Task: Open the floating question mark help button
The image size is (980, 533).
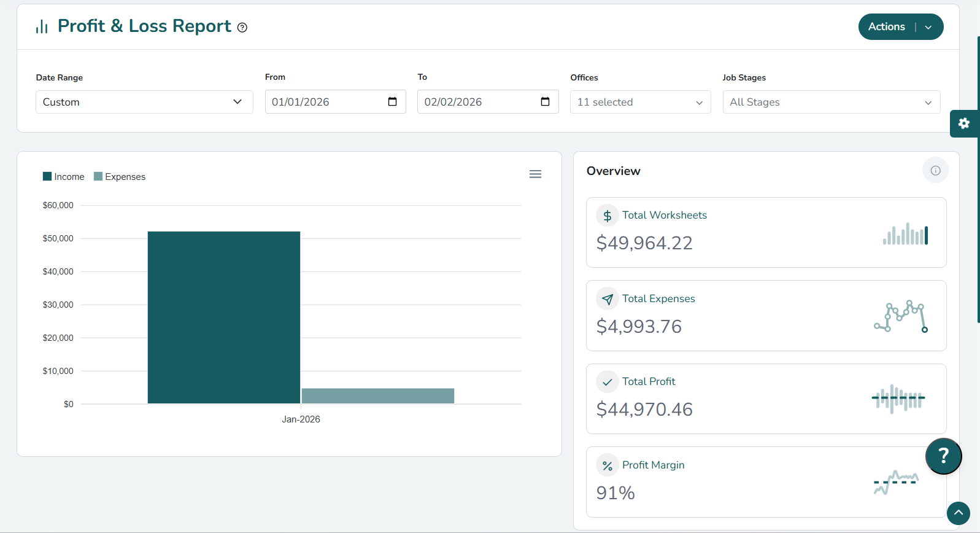Action: [943, 456]
